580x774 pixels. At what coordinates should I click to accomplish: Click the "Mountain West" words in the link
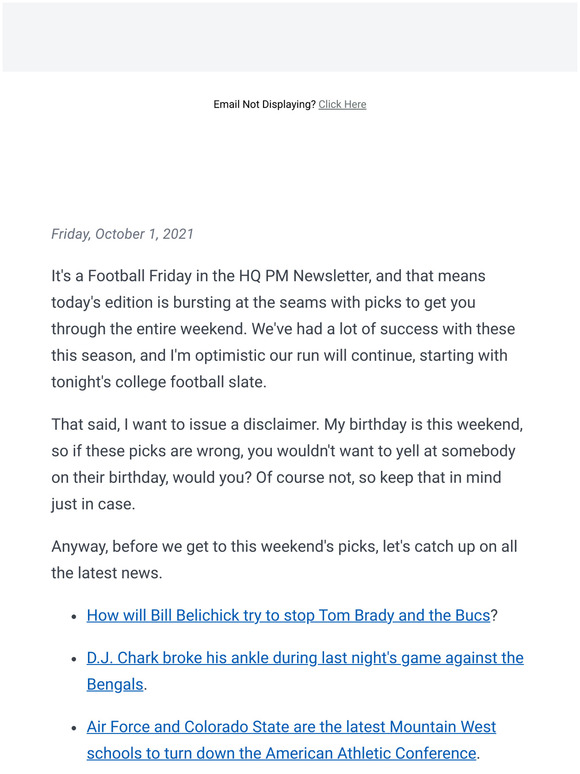coord(442,727)
